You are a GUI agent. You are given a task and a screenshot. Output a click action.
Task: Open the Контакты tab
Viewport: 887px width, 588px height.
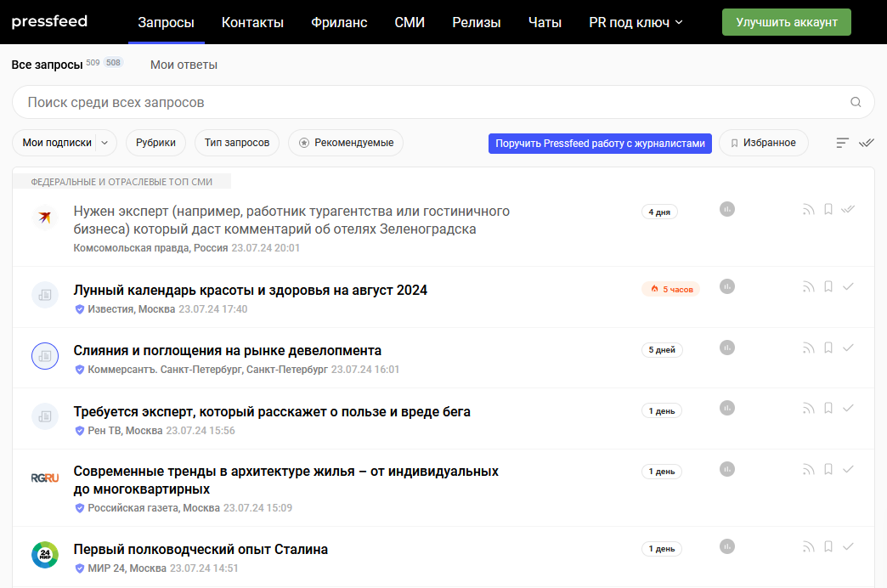tap(252, 22)
